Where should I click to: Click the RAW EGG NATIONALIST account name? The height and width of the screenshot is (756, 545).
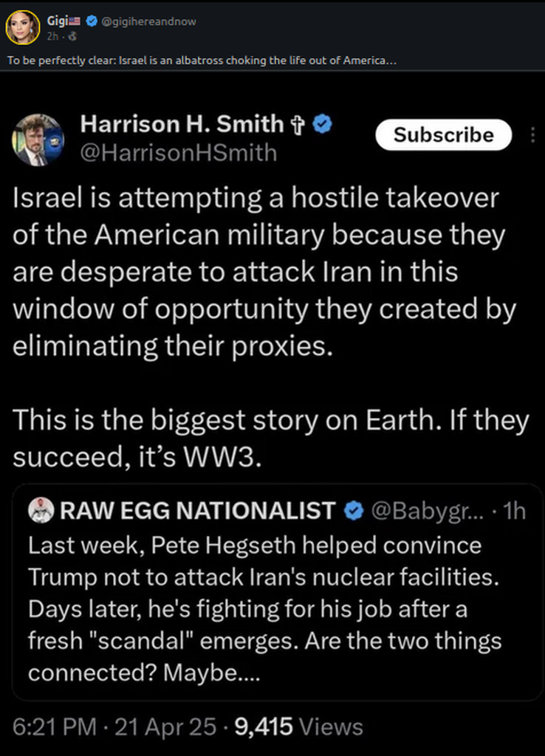click(x=197, y=510)
